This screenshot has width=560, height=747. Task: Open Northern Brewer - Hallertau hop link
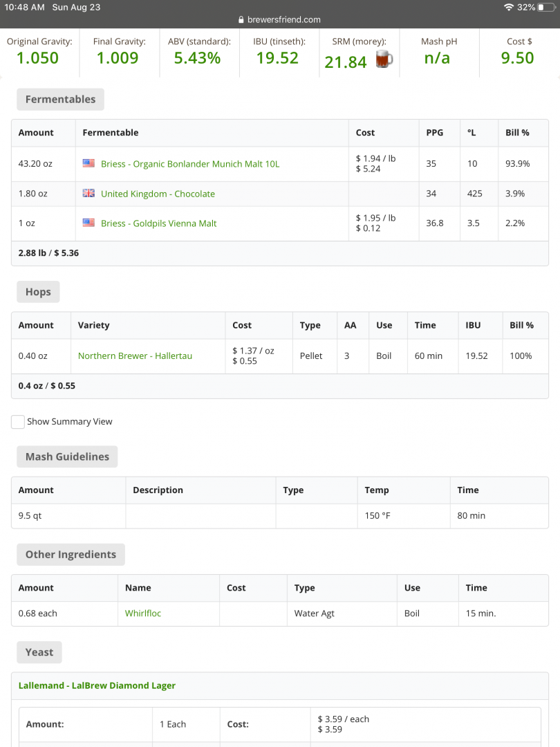click(x=135, y=356)
